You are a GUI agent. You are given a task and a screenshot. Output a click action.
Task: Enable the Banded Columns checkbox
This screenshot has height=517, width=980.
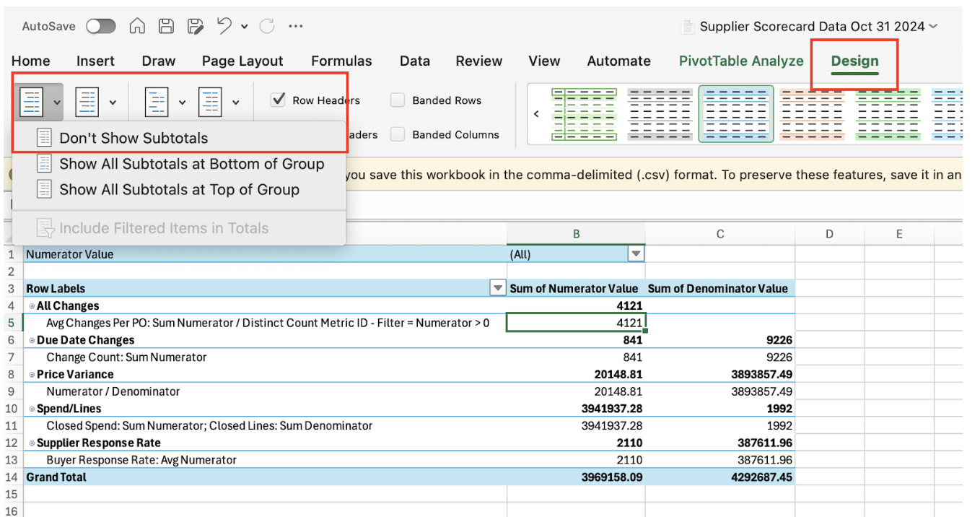[x=398, y=134]
